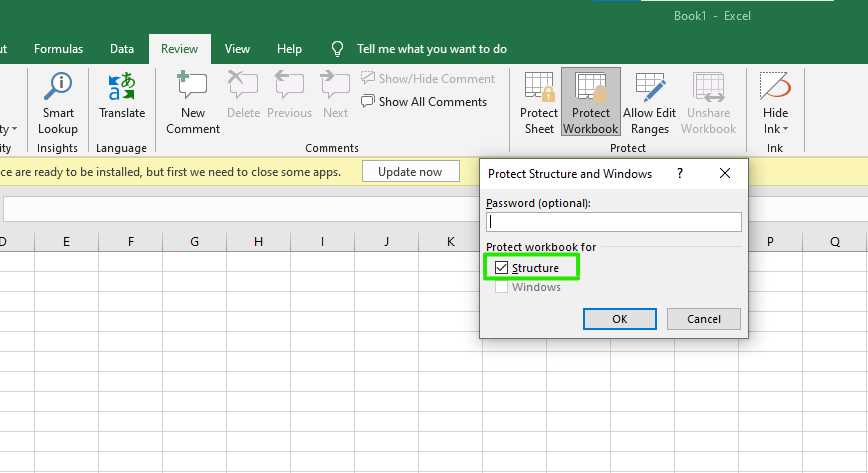
Task: Switch to the Formulas tab
Action: pos(58,49)
